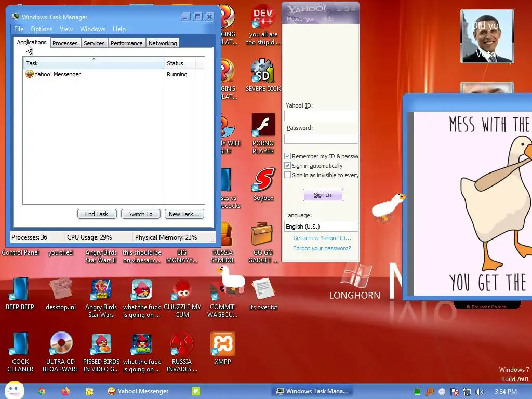Open the File menu in Task Manager

tap(19, 29)
